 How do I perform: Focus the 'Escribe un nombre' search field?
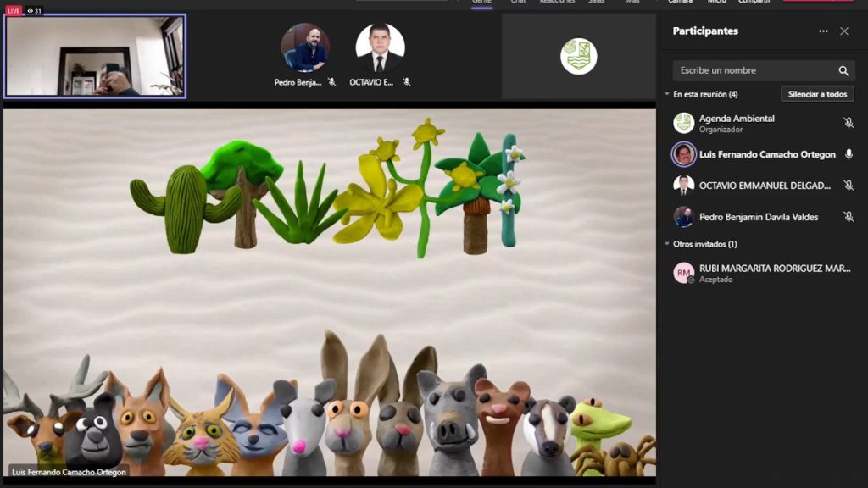750,71
